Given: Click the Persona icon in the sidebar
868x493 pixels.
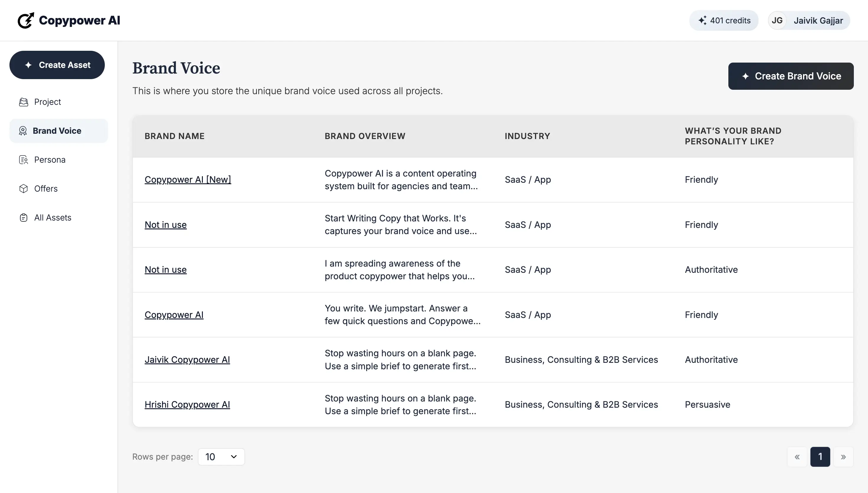Looking at the screenshot, I should [23, 159].
